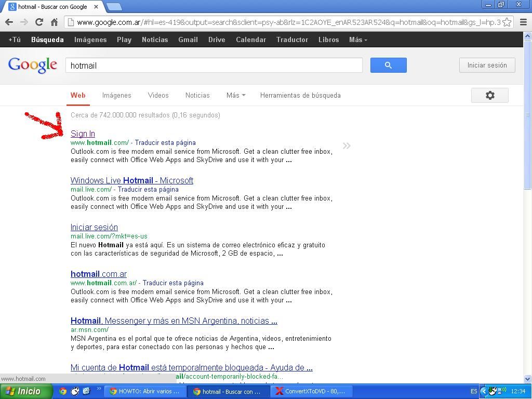Select the Web results tab
The height and width of the screenshot is (399, 532).
click(x=78, y=96)
